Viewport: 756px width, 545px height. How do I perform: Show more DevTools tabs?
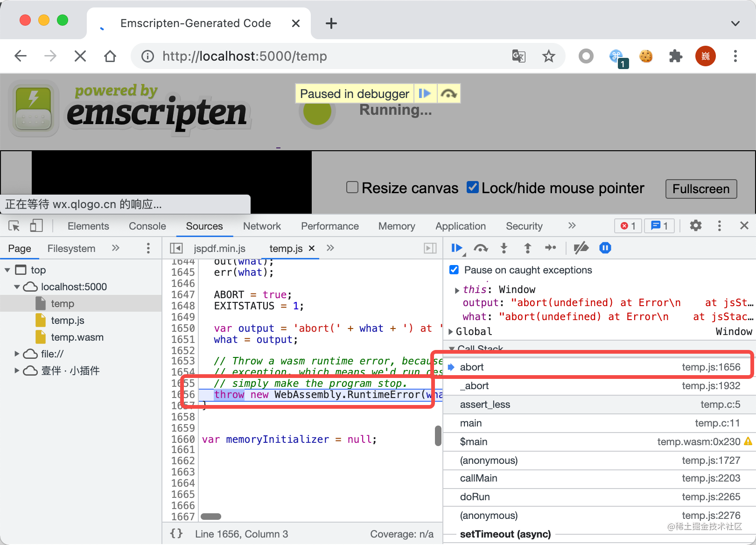pos(572,226)
